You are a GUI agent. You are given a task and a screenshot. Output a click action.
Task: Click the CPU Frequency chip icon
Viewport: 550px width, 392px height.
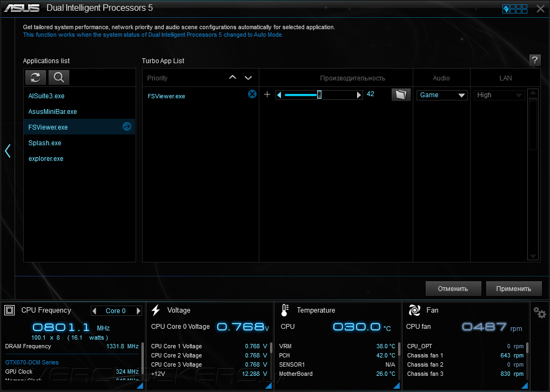point(10,310)
